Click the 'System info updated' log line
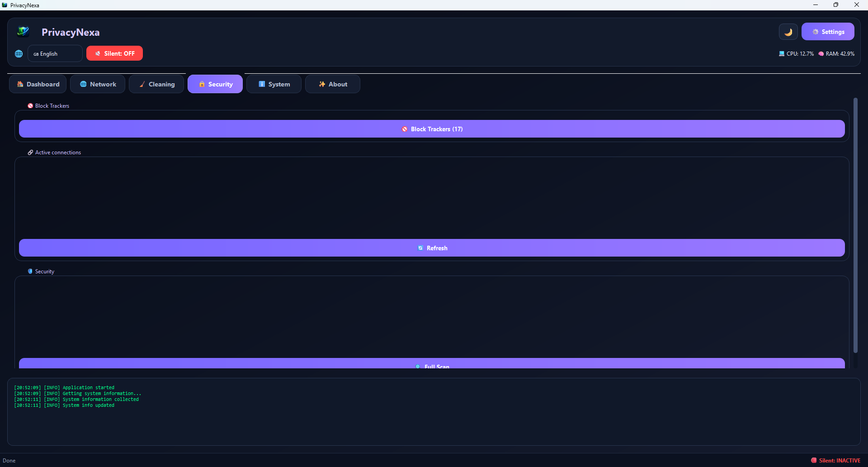Image resolution: width=868 pixels, height=467 pixels. point(64,405)
